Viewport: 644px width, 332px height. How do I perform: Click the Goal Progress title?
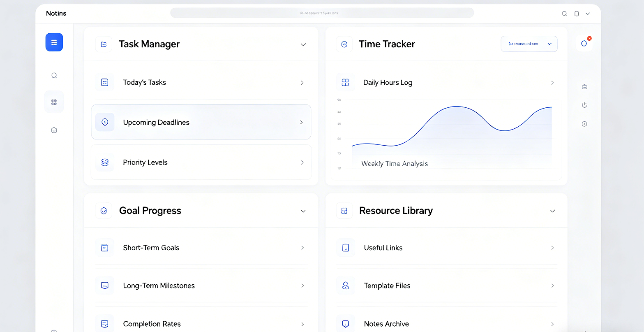(x=150, y=211)
